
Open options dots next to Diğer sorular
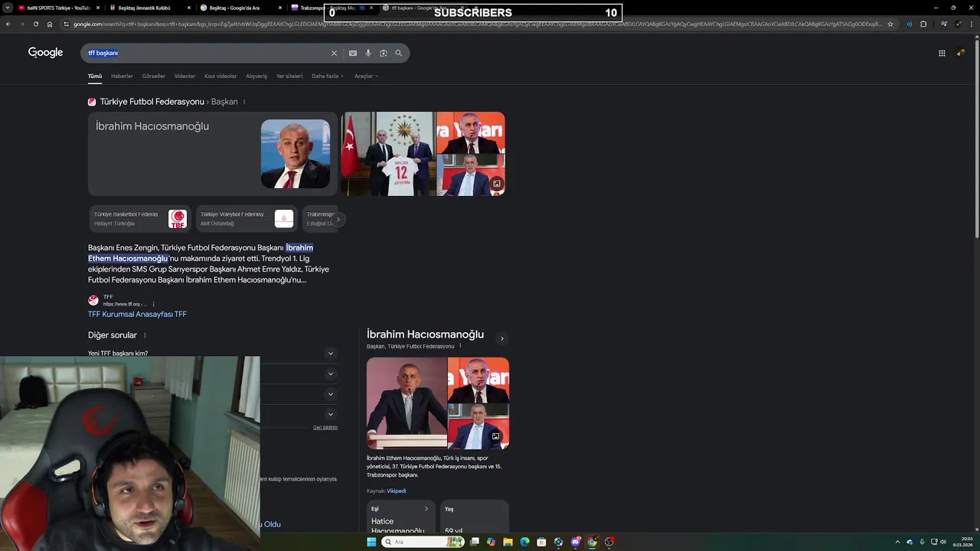[x=144, y=335]
